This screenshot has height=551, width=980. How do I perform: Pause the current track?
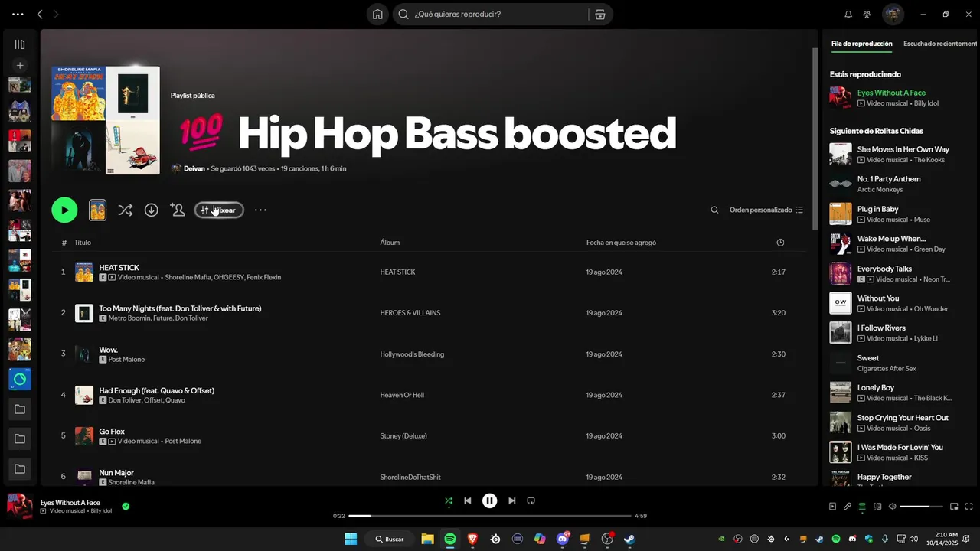tap(489, 500)
